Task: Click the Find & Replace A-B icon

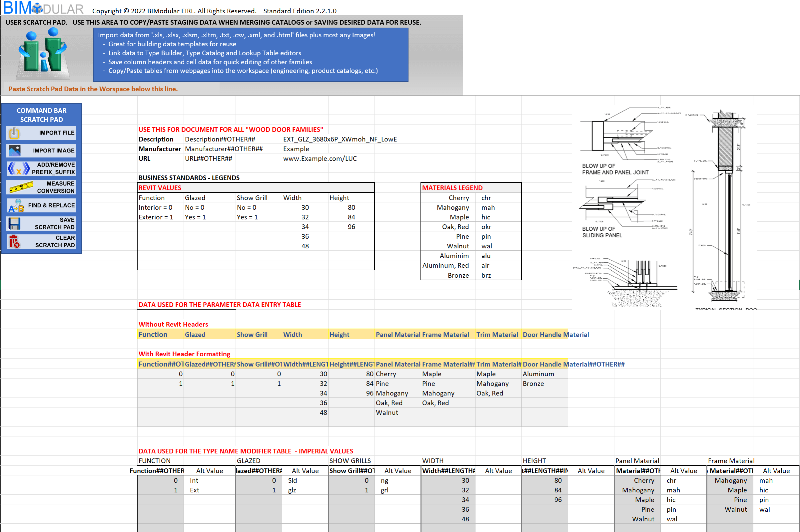Action: (16, 206)
